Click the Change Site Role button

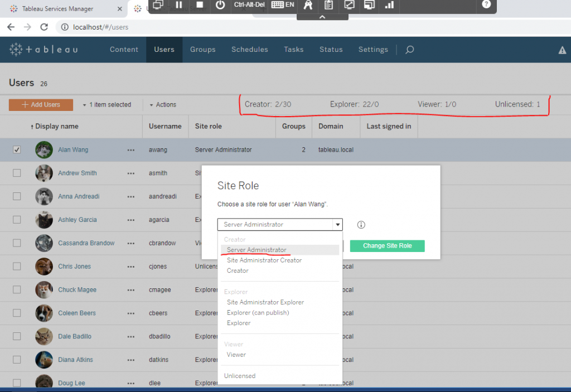tap(387, 245)
